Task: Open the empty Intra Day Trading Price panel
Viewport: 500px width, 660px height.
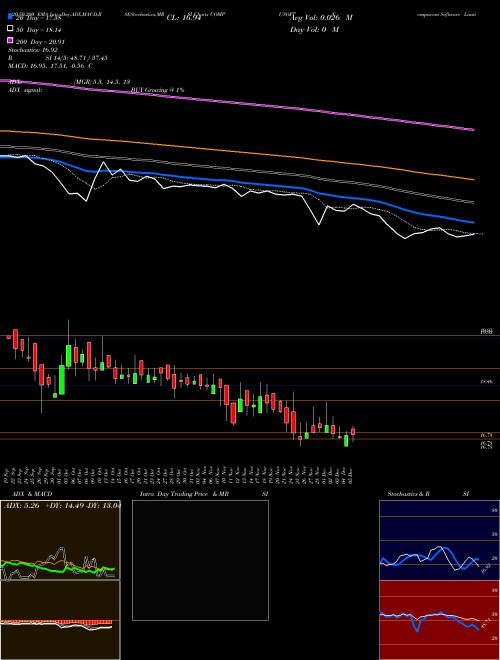Action: tap(200, 560)
